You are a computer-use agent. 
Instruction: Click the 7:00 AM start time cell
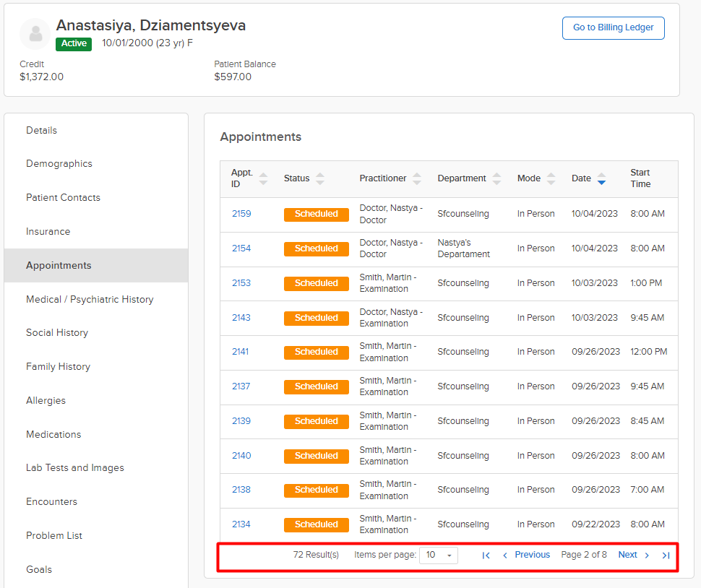pos(648,490)
